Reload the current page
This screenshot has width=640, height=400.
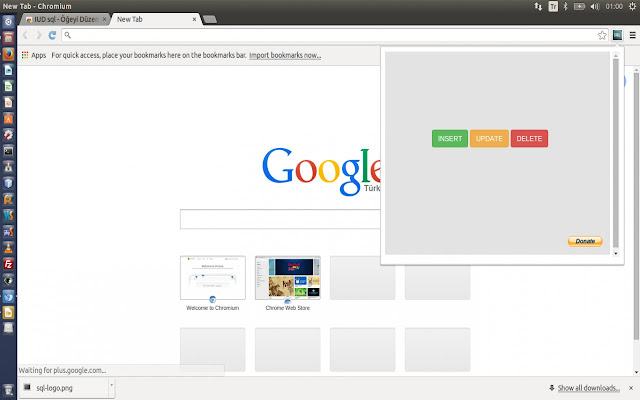(x=52, y=35)
